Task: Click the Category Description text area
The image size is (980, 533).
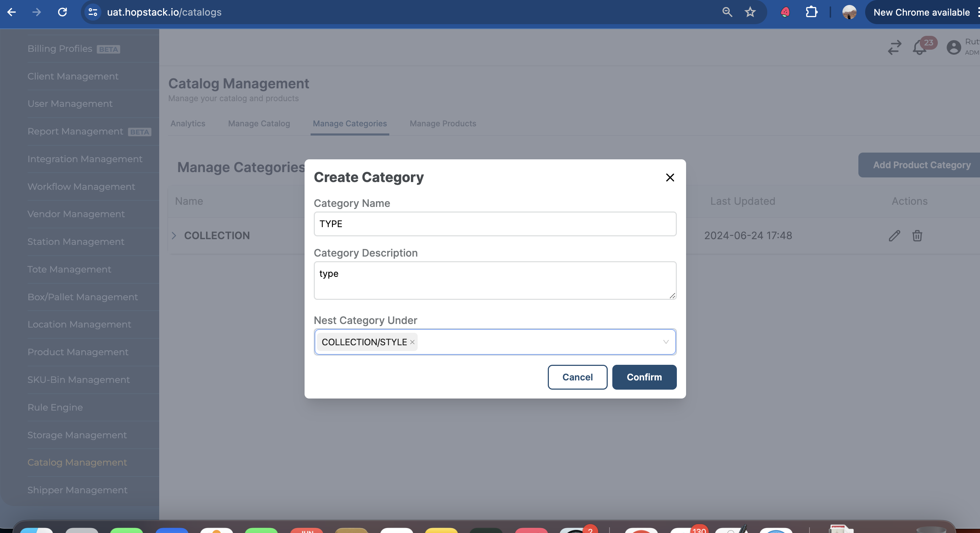Action: pyautogui.click(x=495, y=280)
